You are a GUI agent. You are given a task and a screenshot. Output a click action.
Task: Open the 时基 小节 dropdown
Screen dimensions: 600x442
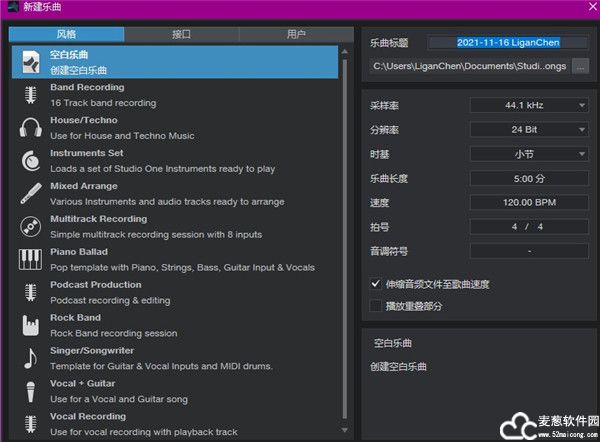(x=530, y=153)
